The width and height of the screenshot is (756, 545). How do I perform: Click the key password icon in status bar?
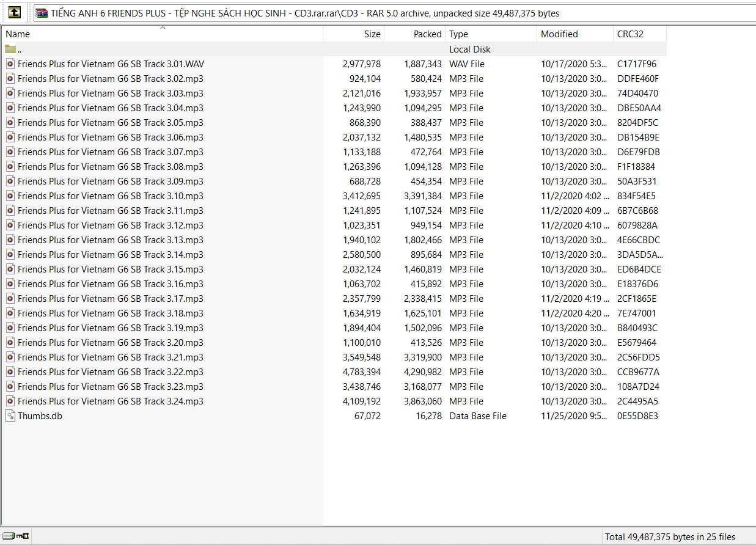coord(23,536)
